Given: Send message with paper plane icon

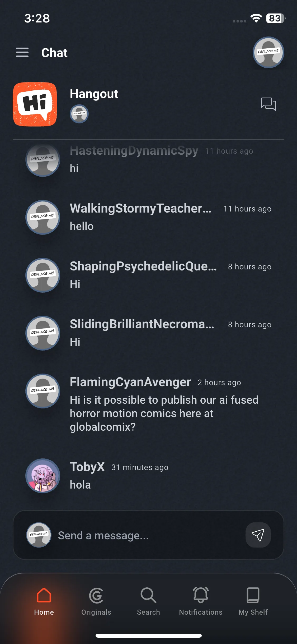Looking at the screenshot, I should (258, 535).
